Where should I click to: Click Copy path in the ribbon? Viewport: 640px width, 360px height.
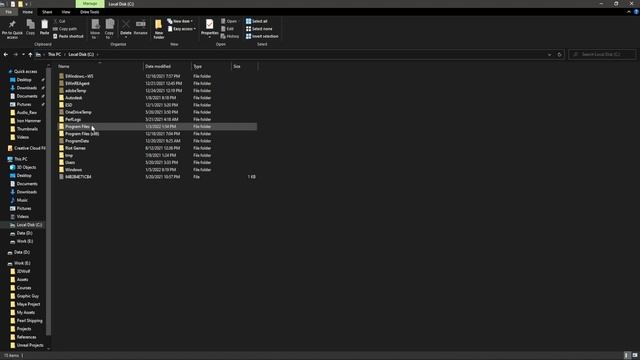coord(65,29)
